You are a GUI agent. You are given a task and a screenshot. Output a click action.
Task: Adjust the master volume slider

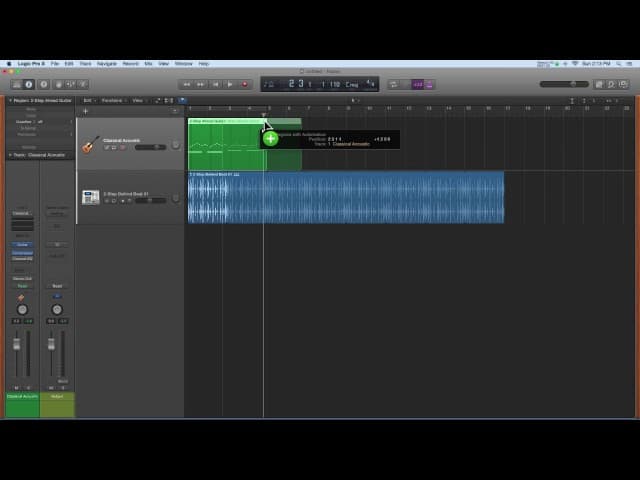click(x=564, y=84)
